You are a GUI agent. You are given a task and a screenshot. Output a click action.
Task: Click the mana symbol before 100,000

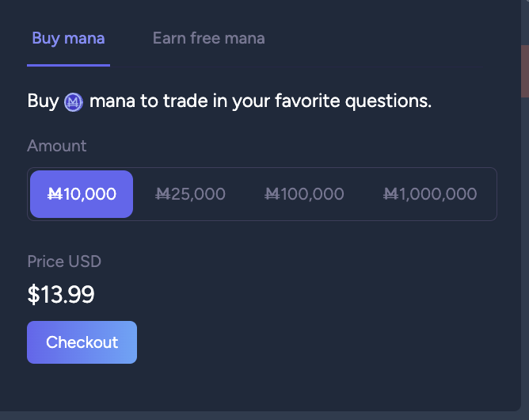coord(272,194)
